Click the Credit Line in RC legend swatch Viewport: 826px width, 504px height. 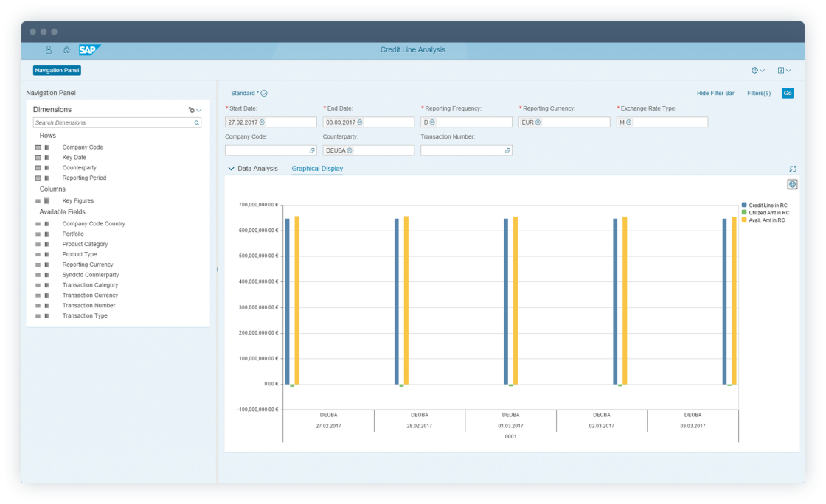tap(744, 205)
